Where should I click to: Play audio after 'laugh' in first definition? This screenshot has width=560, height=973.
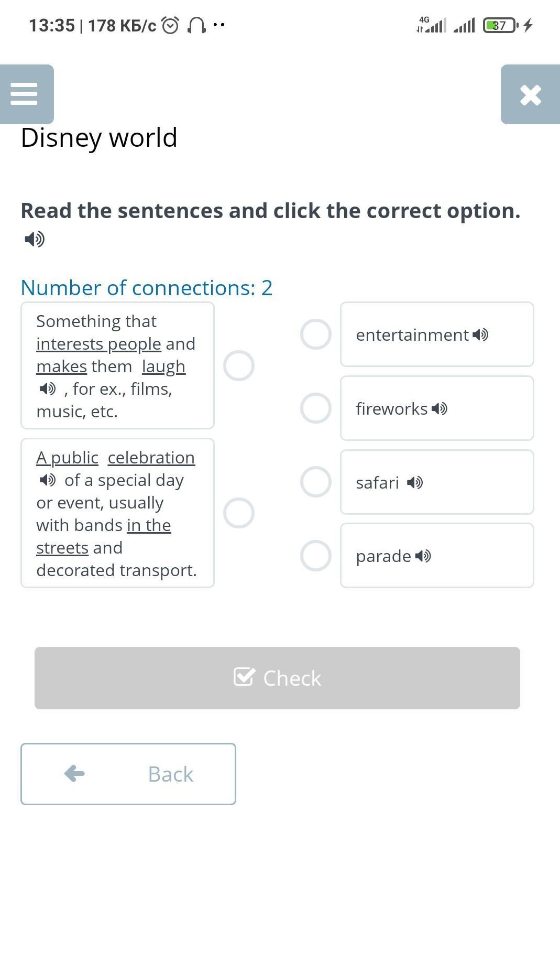click(47, 388)
